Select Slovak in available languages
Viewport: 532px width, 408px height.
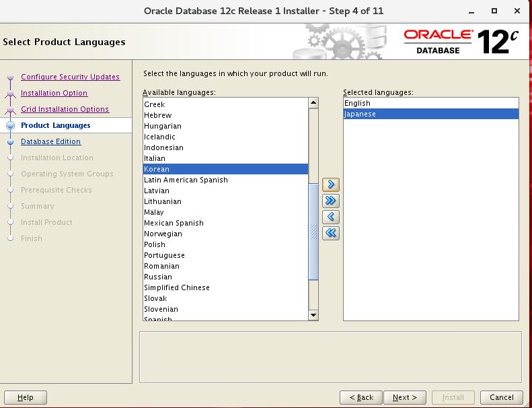point(225,299)
